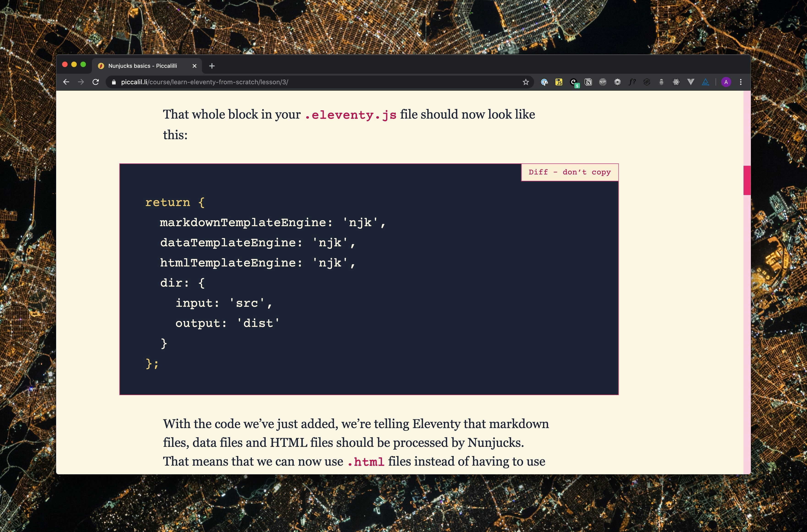This screenshot has height=532, width=807.
Task: Click the back navigation arrow
Action: point(66,82)
